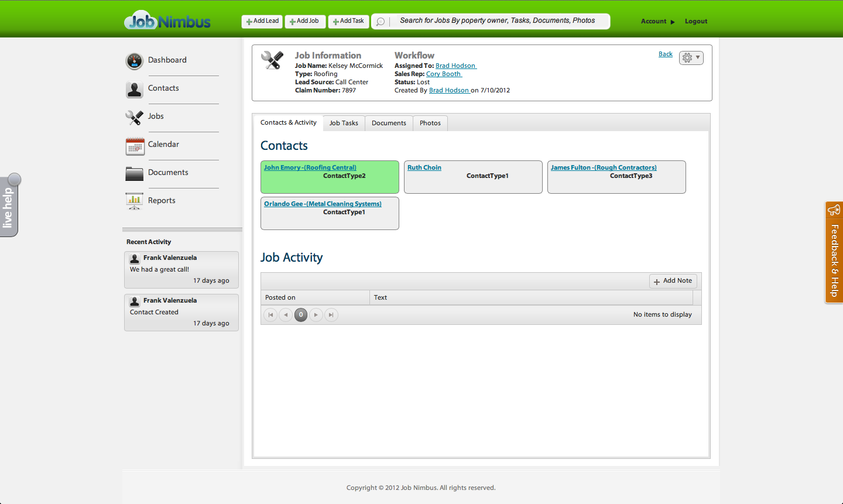
Task: Open the Feedback & Help side tab
Action: [834, 252]
